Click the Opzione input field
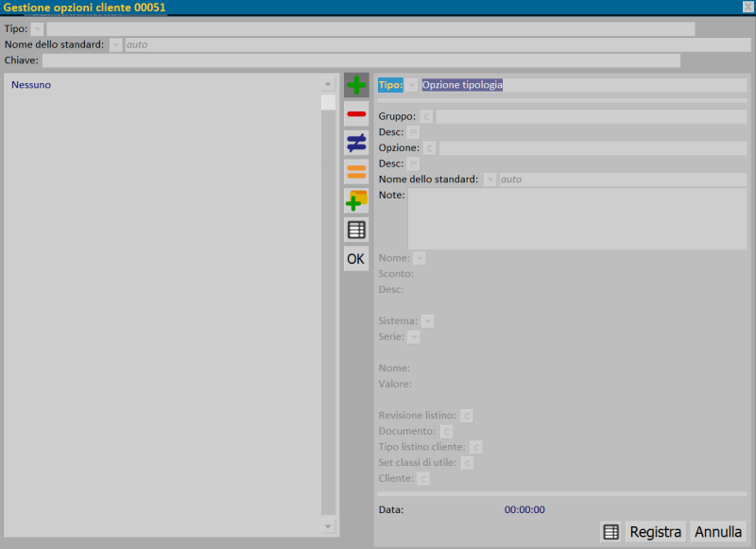 [593, 148]
